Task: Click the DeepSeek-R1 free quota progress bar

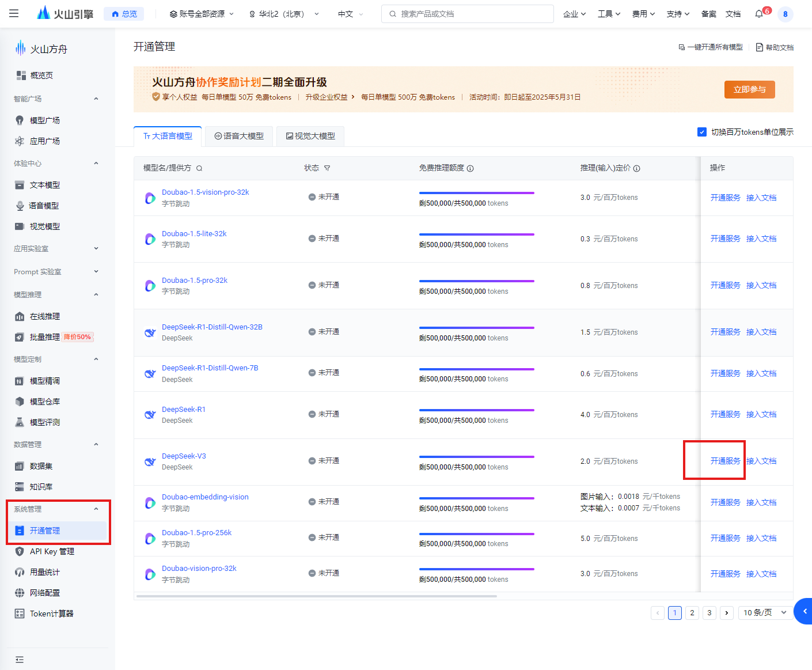Action: [476, 410]
